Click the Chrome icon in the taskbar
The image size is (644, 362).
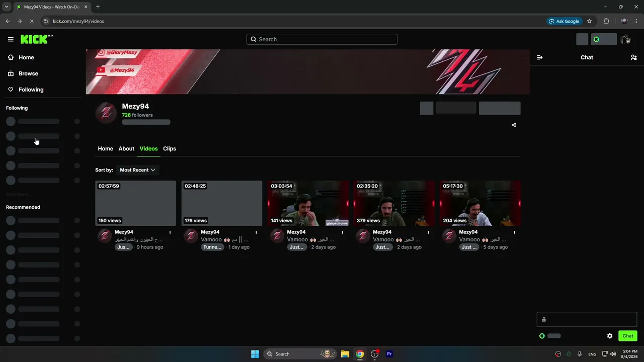tap(360, 354)
